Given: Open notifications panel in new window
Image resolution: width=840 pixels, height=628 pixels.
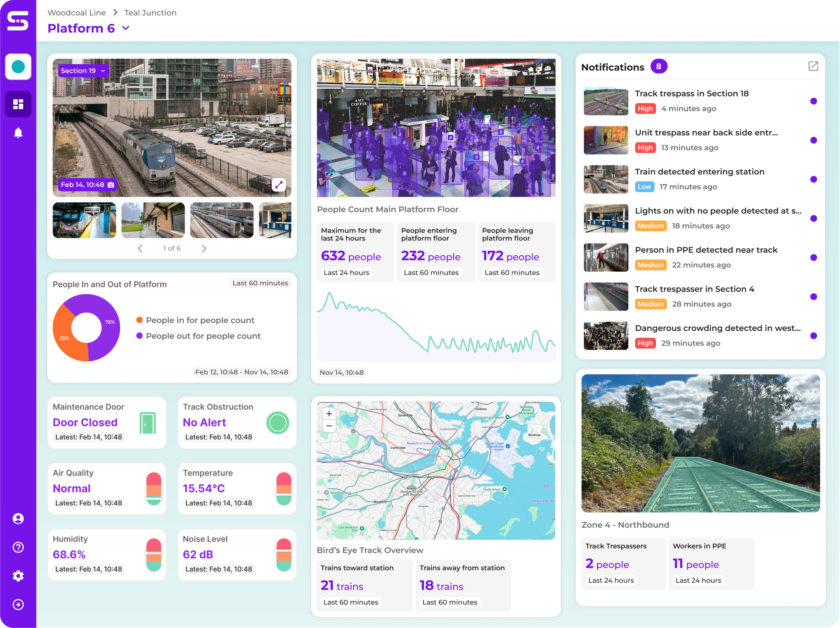Looking at the screenshot, I should click(x=813, y=66).
